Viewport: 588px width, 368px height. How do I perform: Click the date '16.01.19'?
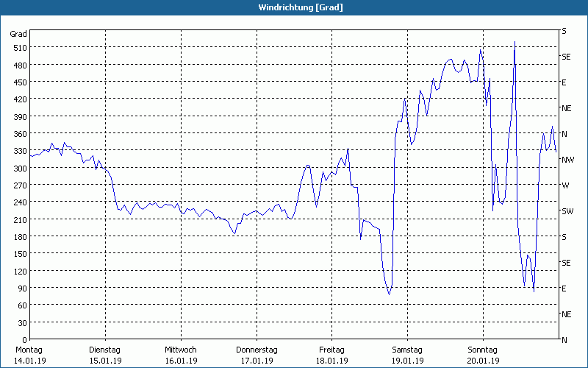181,361
